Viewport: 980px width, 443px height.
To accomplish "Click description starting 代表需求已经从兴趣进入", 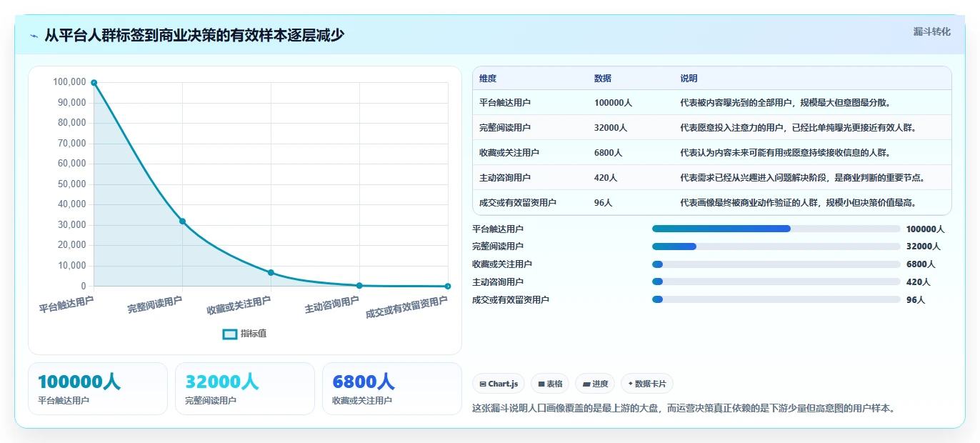I will [x=802, y=178].
